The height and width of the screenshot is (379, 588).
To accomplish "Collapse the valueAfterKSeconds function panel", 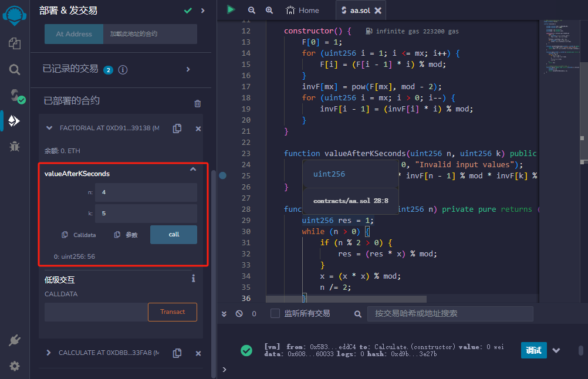I will pyautogui.click(x=193, y=170).
